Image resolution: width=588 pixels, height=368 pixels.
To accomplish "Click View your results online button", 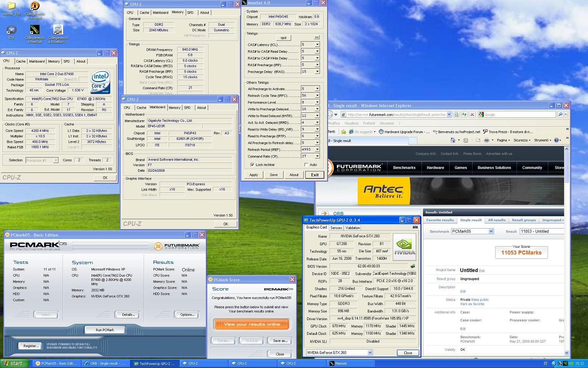I will 252,324.
